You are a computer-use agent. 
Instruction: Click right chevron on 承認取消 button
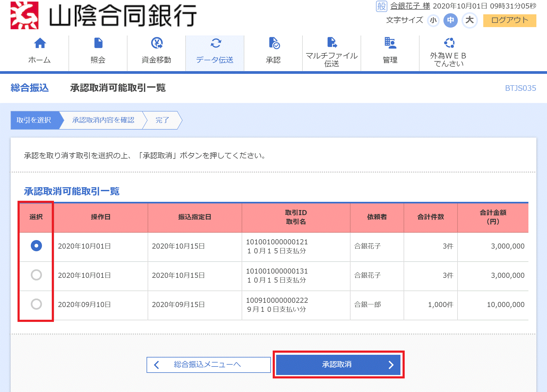coord(391,365)
